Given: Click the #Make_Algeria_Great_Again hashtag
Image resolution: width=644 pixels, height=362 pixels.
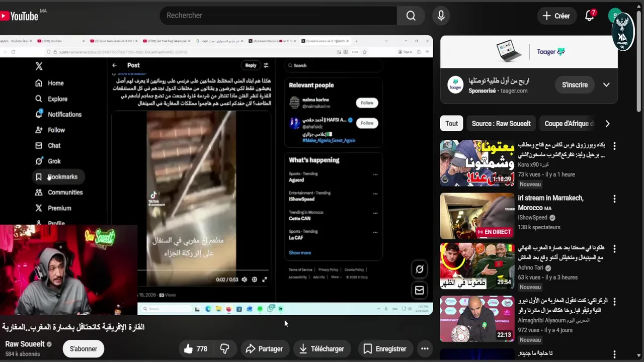Looking at the screenshot, I should click(x=329, y=140).
